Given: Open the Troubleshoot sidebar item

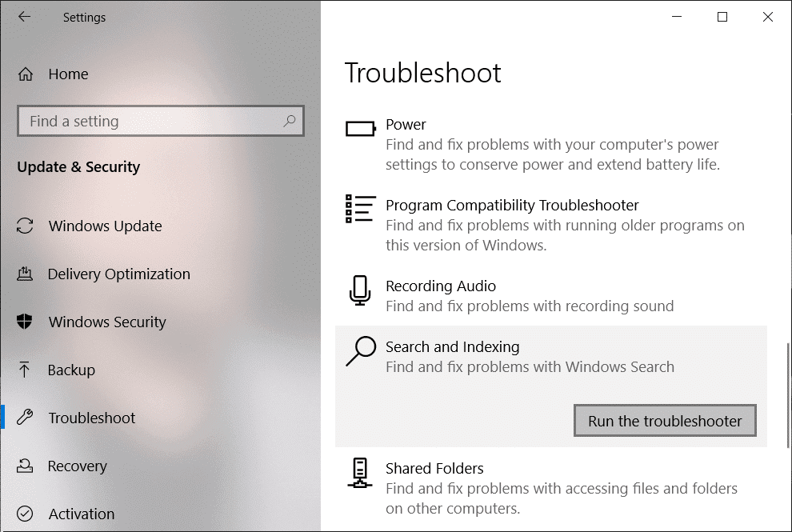Looking at the screenshot, I should [92, 418].
